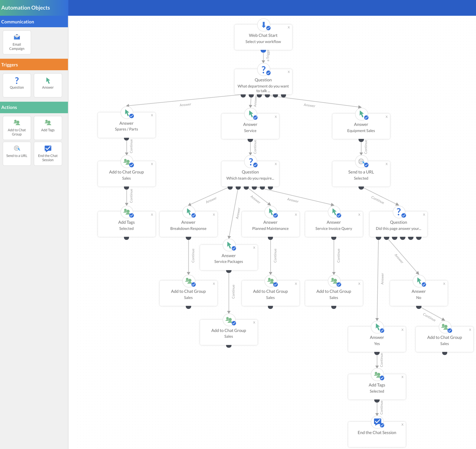476x449 pixels.
Task: Remove the Web Chat Start node
Action: [289, 28]
